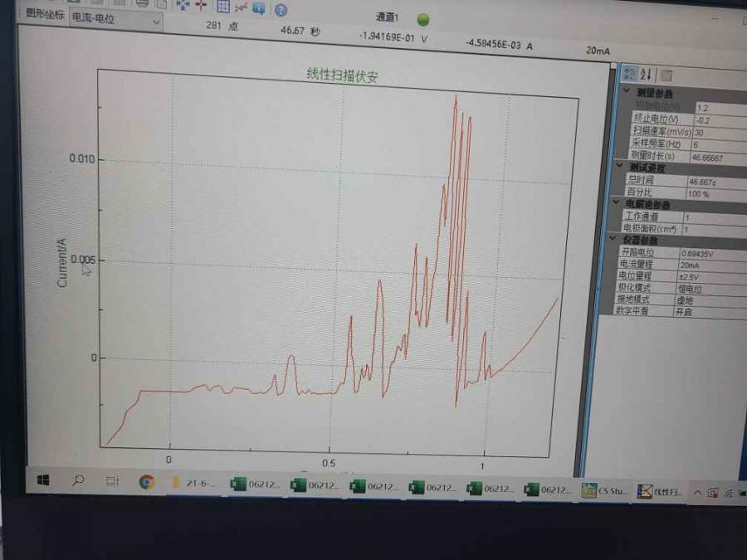The height and width of the screenshot is (560, 747).
Task: Click the blue four-arrow pan icon
Action: click(x=182, y=5)
